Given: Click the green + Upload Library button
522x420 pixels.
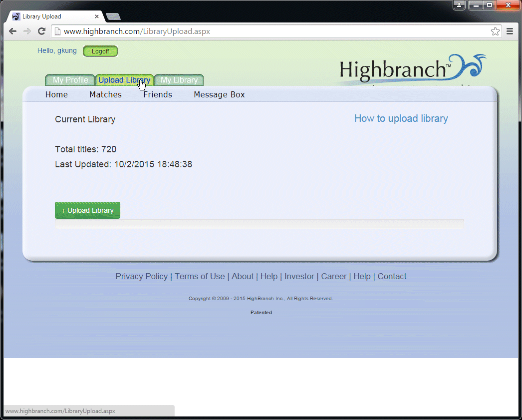Looking at the screenshot, I should (x=87, y=210).
